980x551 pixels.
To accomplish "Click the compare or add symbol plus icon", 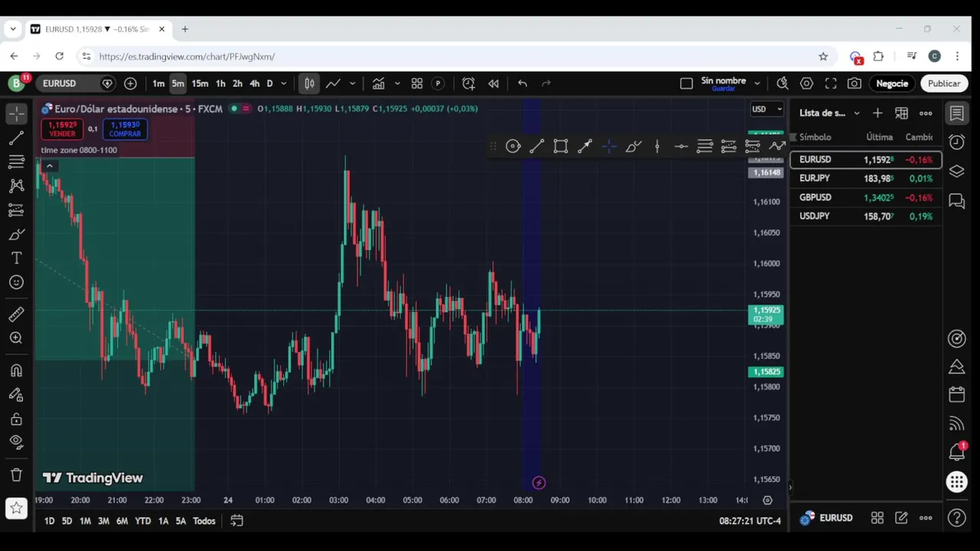I will 130,83.
